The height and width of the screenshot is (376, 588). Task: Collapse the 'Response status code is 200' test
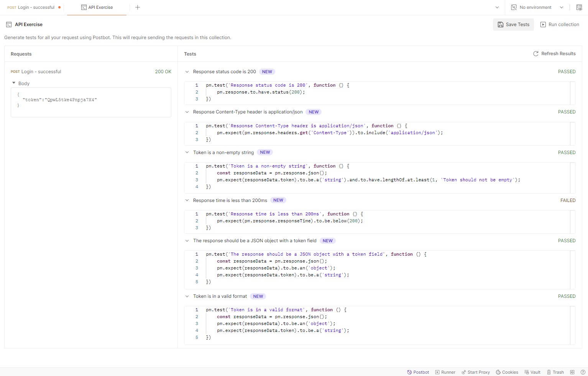pyautogui.click(x=187, y=72)
